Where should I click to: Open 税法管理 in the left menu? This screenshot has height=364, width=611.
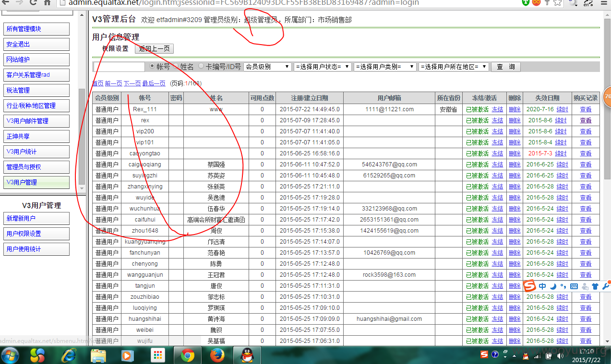[36, 90]
